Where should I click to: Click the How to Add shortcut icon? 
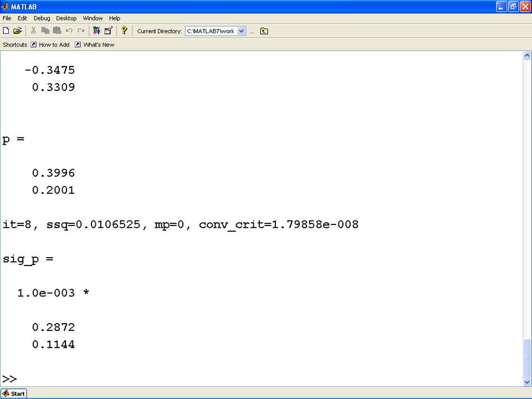click(34, 44)
